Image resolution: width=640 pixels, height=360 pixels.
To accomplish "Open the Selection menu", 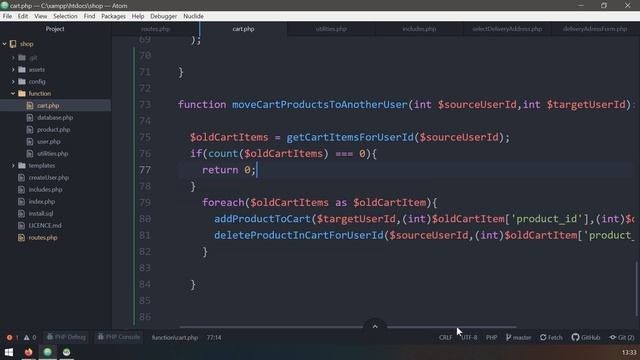I will [x=65, y=16].
